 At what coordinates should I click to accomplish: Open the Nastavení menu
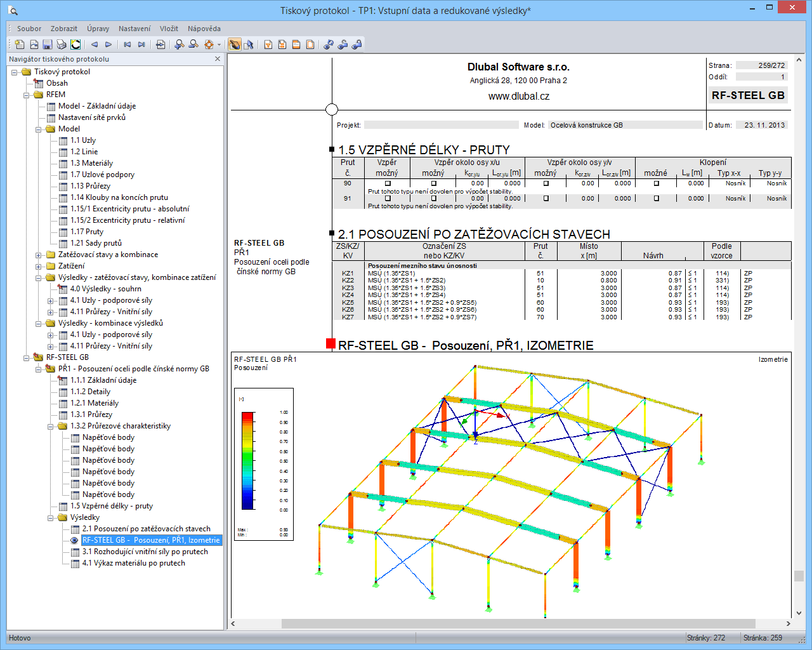tap(134, 29)
